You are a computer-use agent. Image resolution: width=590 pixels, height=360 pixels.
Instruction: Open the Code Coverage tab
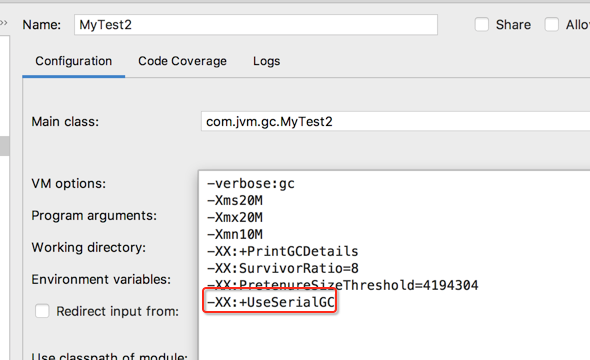pyautogui.click(x=182, y=61)
